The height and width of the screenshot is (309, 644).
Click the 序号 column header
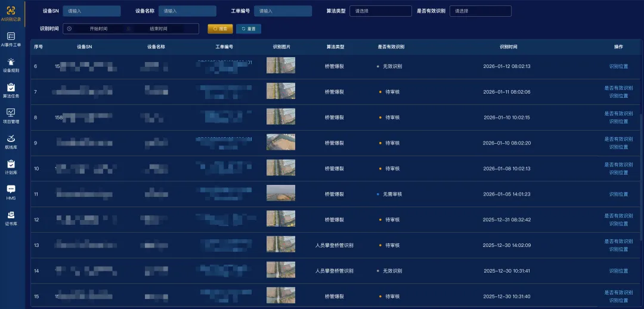coord(39,47)
